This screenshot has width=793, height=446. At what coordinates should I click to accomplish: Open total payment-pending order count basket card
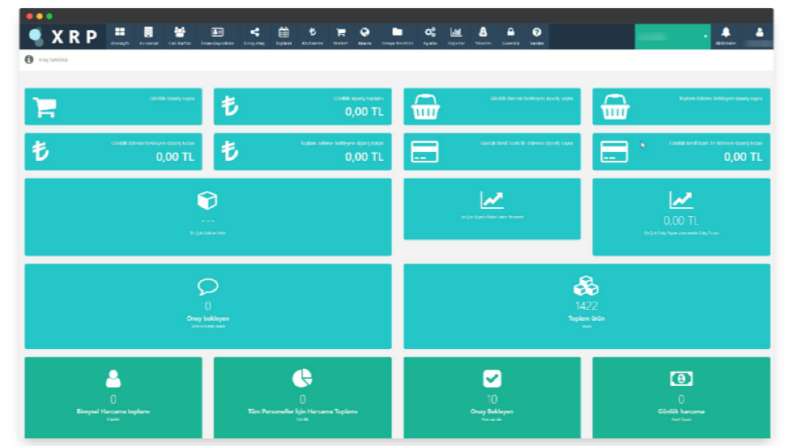pos(681,107)
